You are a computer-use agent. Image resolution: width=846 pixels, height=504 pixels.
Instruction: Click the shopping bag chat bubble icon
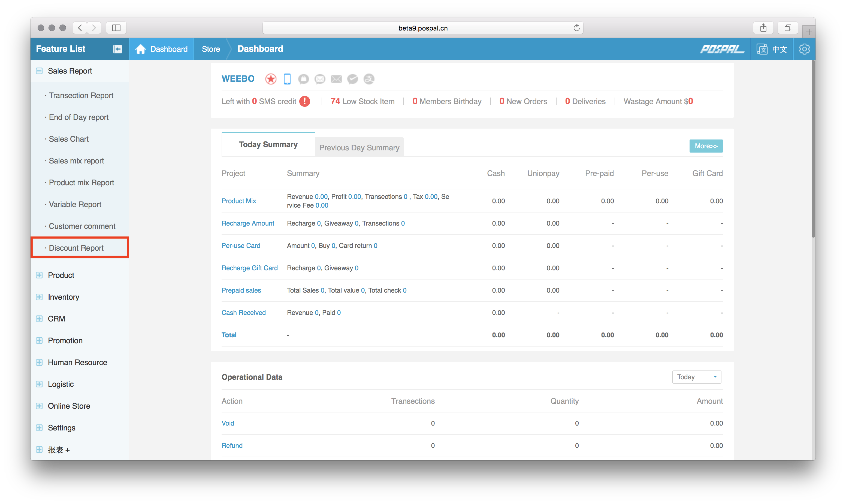pyautogui.click(x=303, y=79)
